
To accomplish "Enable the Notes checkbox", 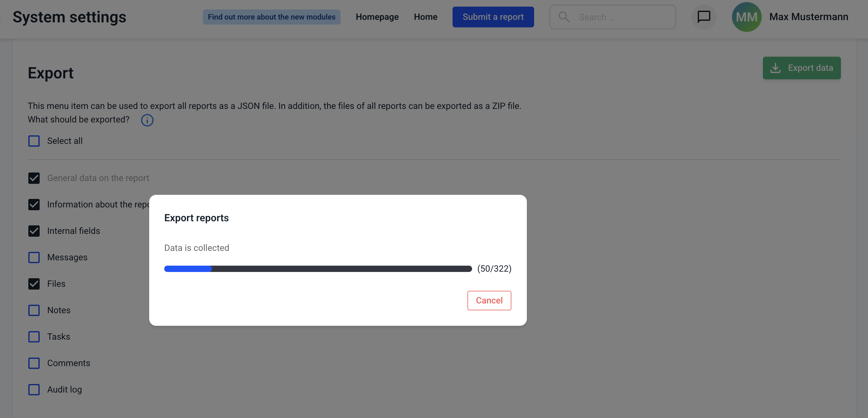I will coord(34,310).
